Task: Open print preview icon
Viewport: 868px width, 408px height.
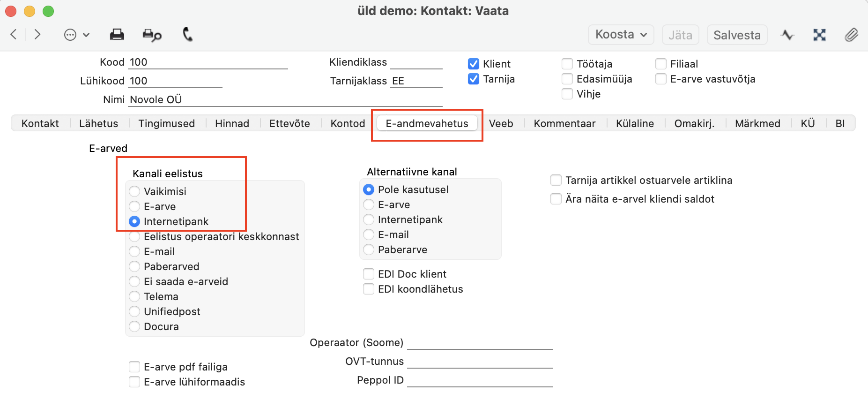Action: [152, 35]
